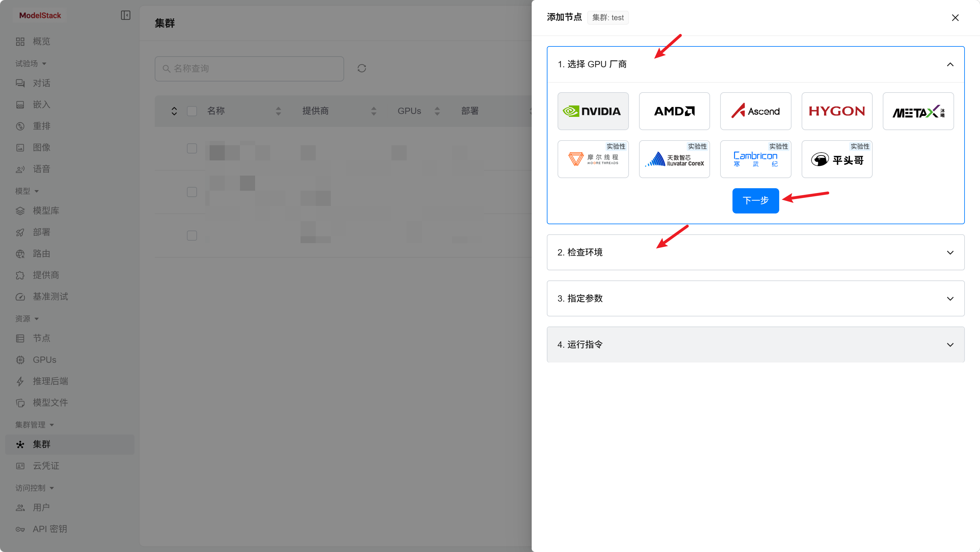This screenshot has width=980, height=552.
Task: Close the 添加节点 drawer
Action: pos(955,18)
